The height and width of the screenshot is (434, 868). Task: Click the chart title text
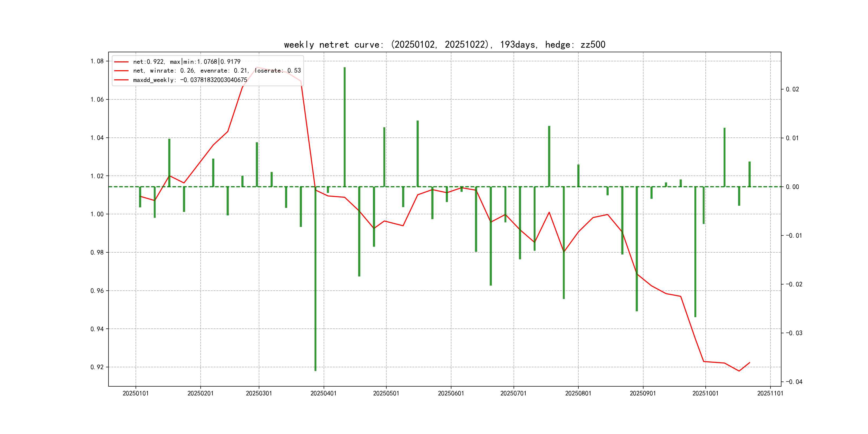(x=444, y=44)
